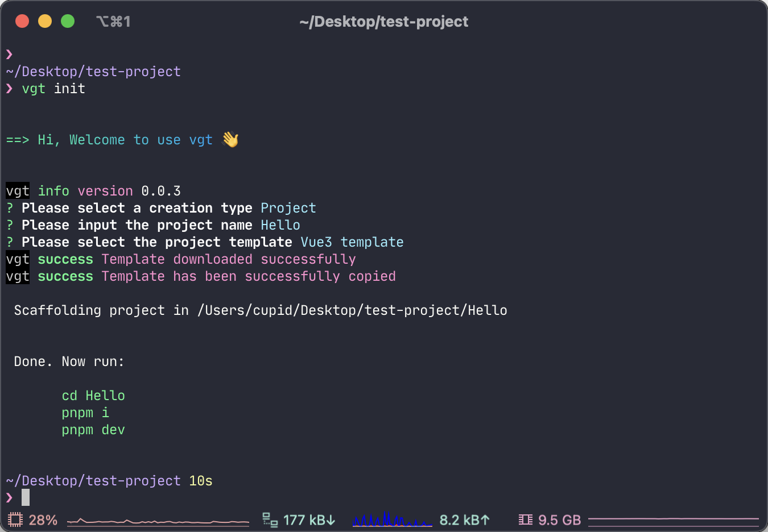Click the 'Vue3 template' answer
Viewport: 768px width, 532px height.
tap(352, 242)
